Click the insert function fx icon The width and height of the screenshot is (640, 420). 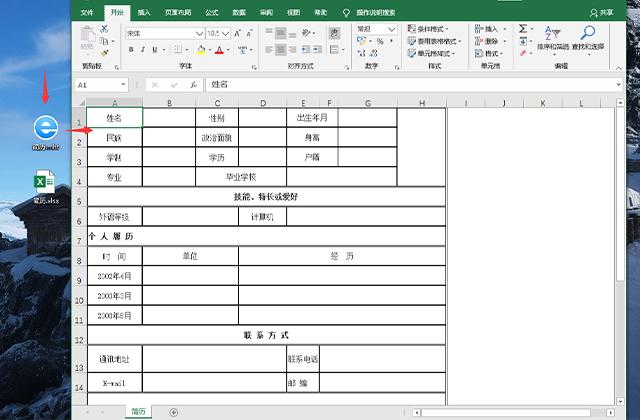click(x=193, y=85)
